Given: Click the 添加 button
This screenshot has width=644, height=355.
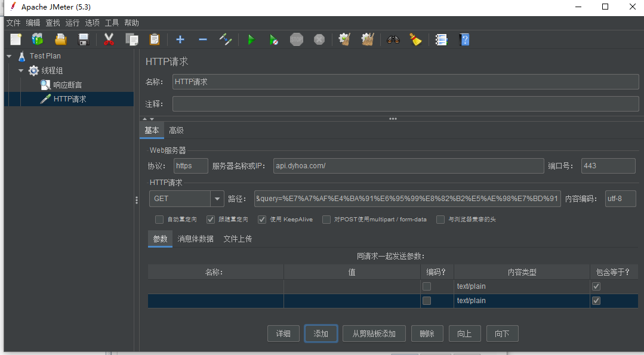Looking at the screenshot, I should click(x=321, y=334).
